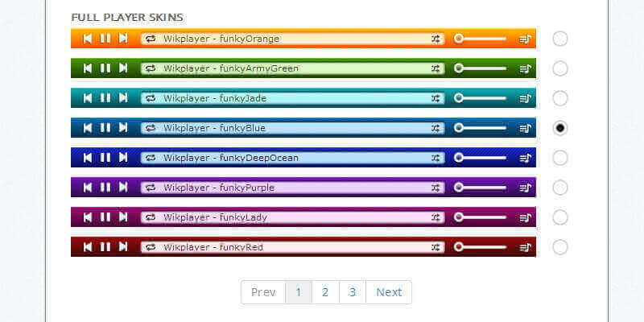Open playlist on funkyLady player
The height and width of the screenshot is (322, 644).
coord(526,217)
